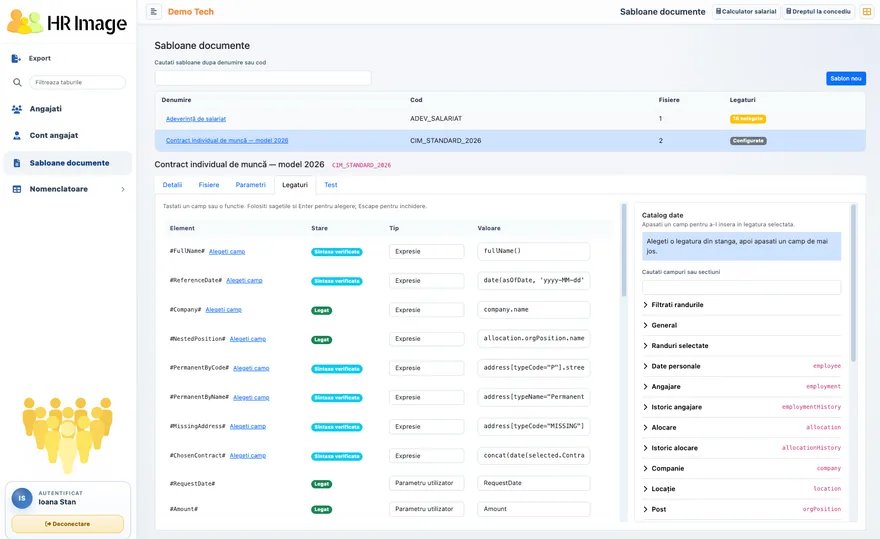Click the Legat status badge for #Company#

pos(322,310)
